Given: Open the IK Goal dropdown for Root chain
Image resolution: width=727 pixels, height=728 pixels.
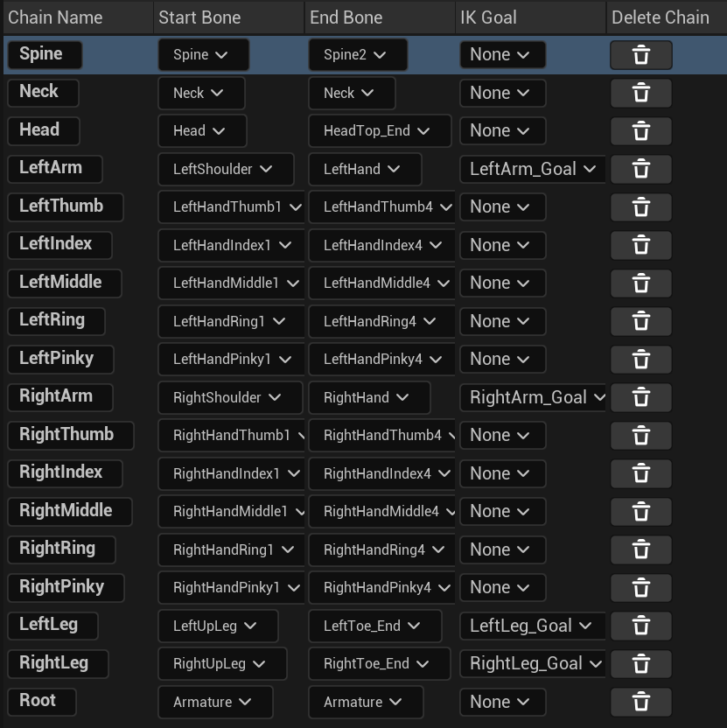Looking at the screenshot, I should click(x=503, y=702).
